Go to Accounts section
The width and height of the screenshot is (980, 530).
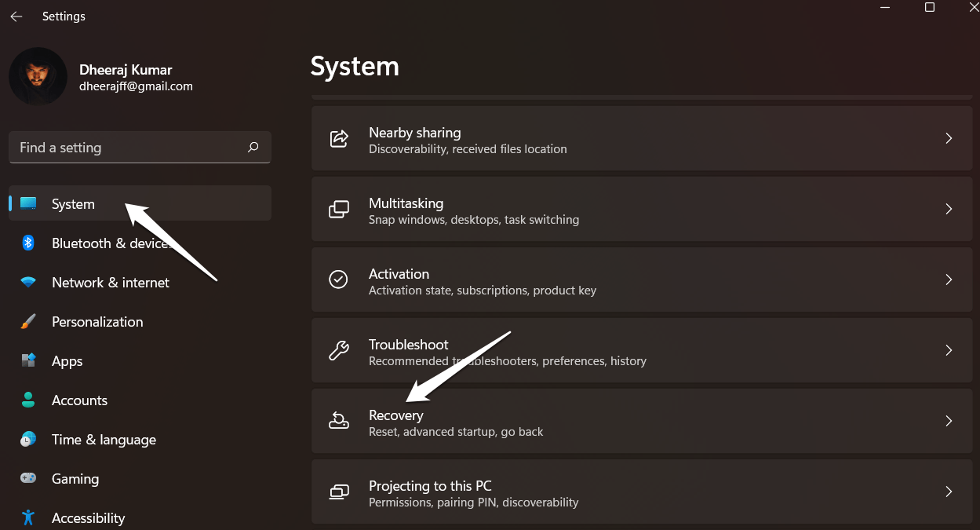79,400
